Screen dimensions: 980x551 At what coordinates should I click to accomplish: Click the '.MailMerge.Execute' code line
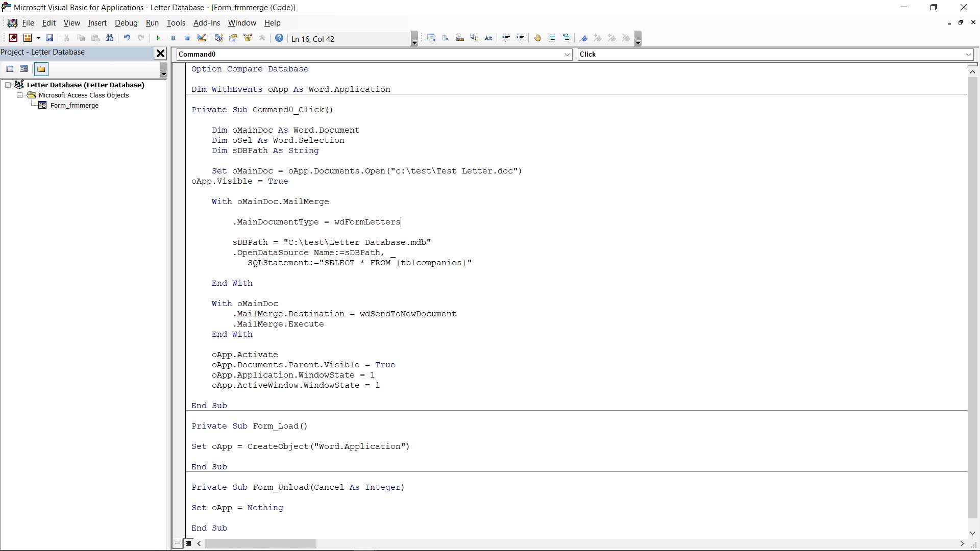click(x=278, y=324)
